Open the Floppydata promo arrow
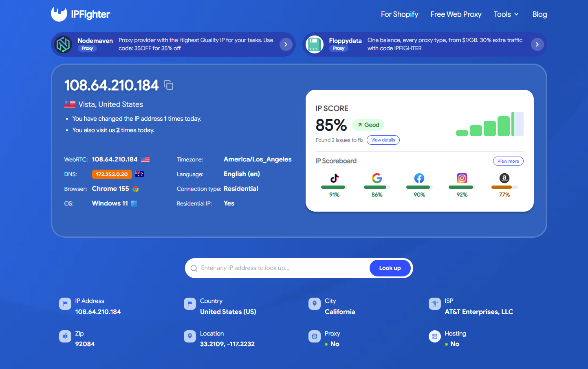The width and height of the screenshot is (588, 369). pyautogui.click(x=537, y=44)
